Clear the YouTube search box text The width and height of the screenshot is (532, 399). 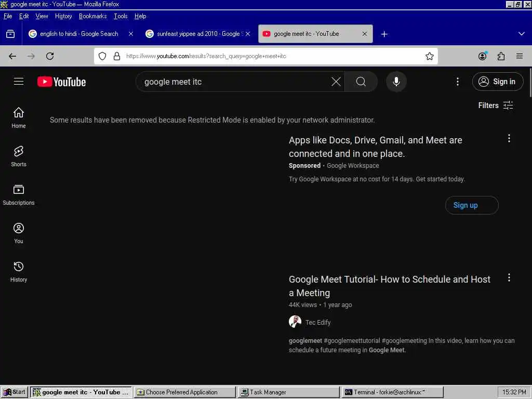(336, 82)
